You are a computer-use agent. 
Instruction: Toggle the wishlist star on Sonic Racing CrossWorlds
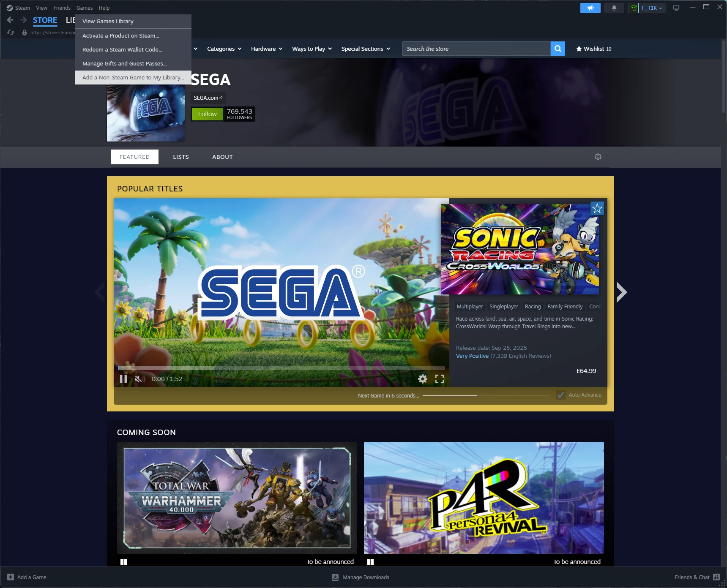point(597,208)
